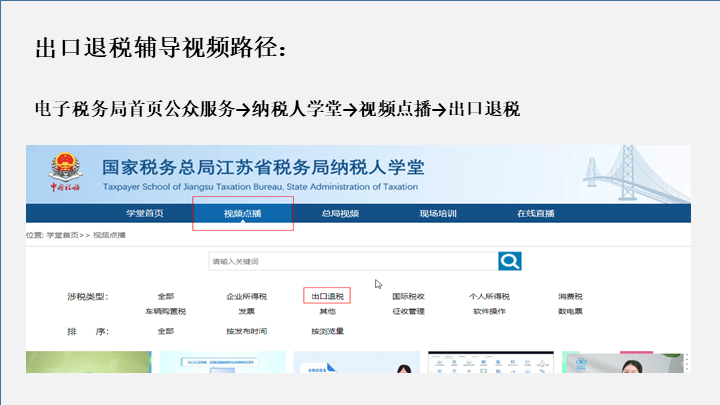The width and height of the screenshot is (720, 405).
Task: Filter videos by 其他 category
Action: 327,311
